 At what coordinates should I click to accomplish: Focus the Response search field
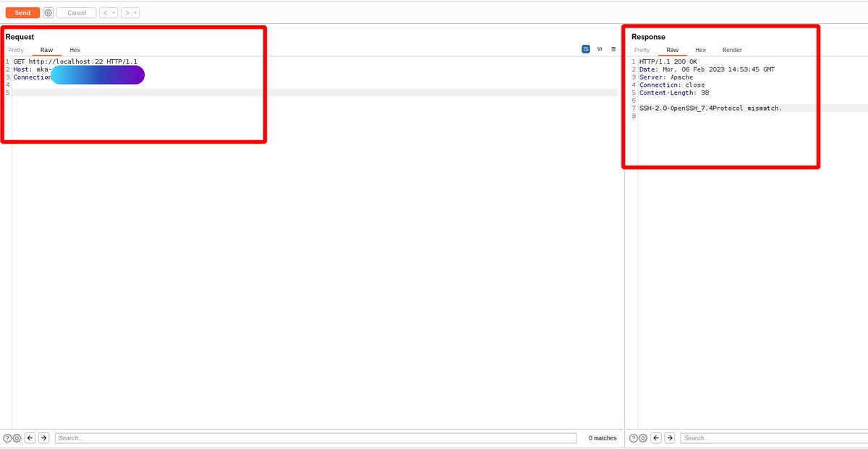pyautogui.click(x=775, y=438)
